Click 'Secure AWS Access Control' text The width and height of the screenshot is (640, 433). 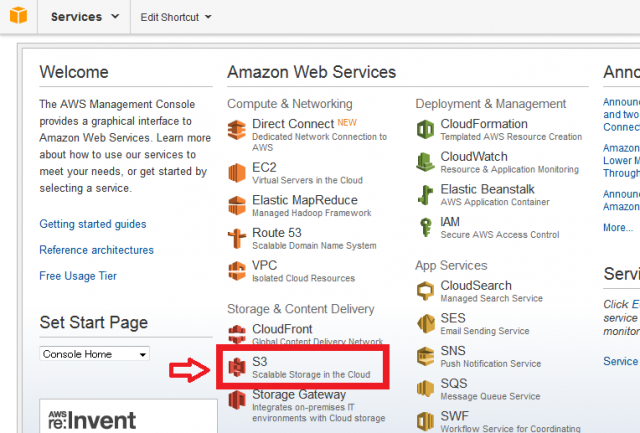click(x=500, y=235)
